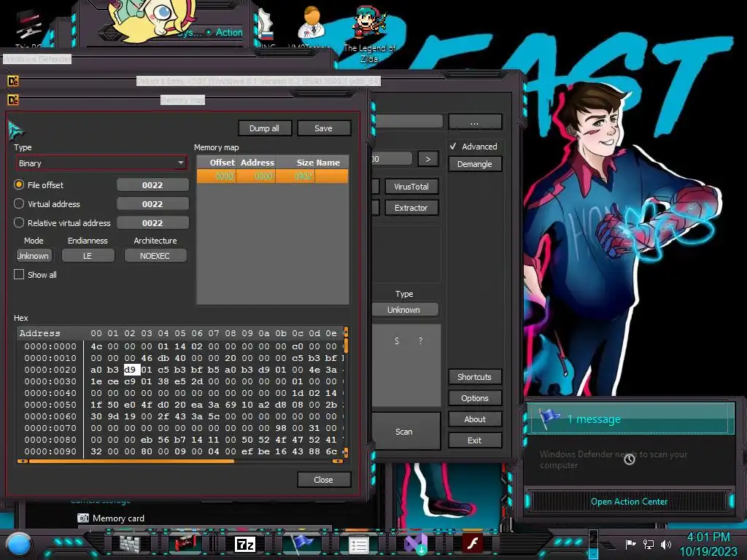747x560 pixels.
Task: Click the network tray icon
Action: [x=649, y=544]
